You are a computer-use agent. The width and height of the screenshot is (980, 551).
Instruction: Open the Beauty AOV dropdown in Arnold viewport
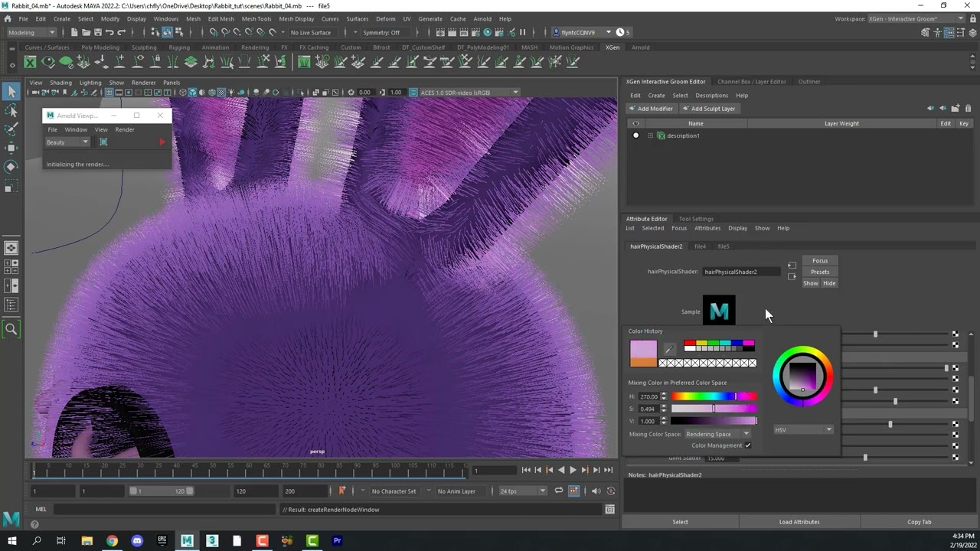[67, 142]
